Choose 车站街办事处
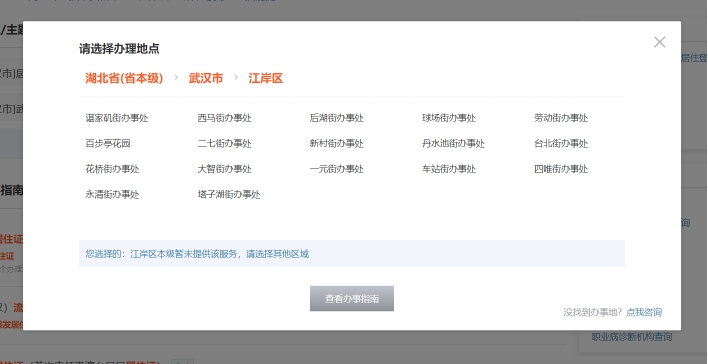 (449, 169)
